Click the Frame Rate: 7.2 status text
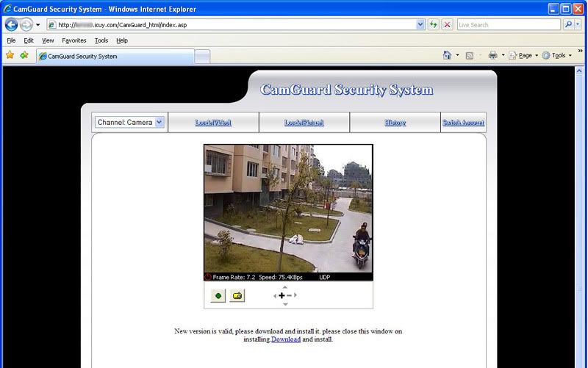The height and width of the screenshot is (368, 588). [x=234, y=278]
